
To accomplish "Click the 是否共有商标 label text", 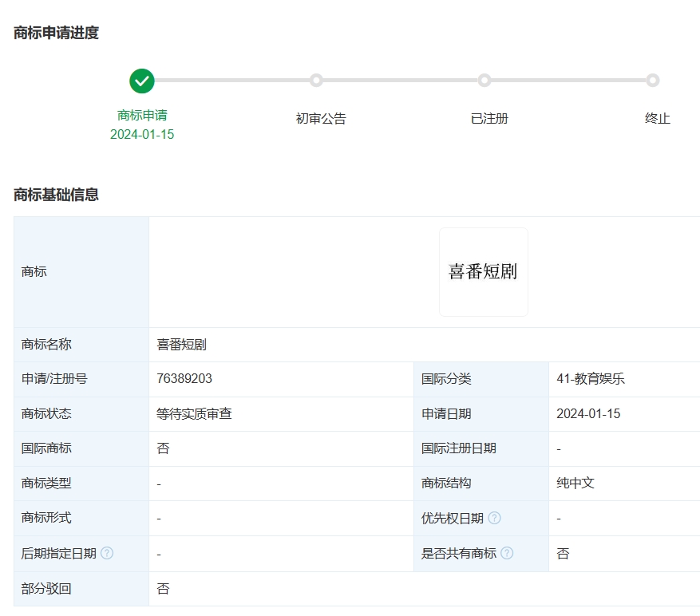I will (x=458, y=553).
